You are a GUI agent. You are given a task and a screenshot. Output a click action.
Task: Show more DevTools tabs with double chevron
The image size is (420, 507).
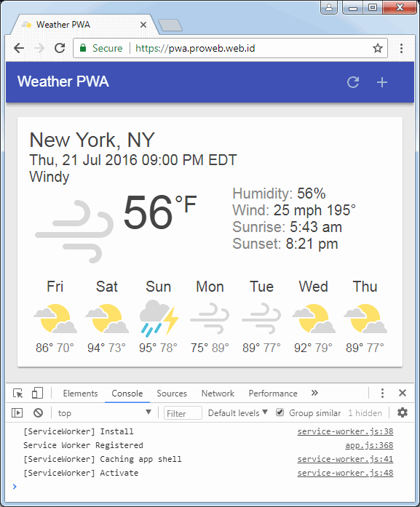(314, 393)
